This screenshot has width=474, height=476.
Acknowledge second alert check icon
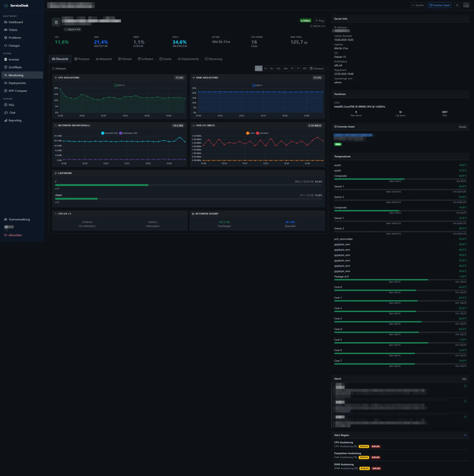[465, 401]
